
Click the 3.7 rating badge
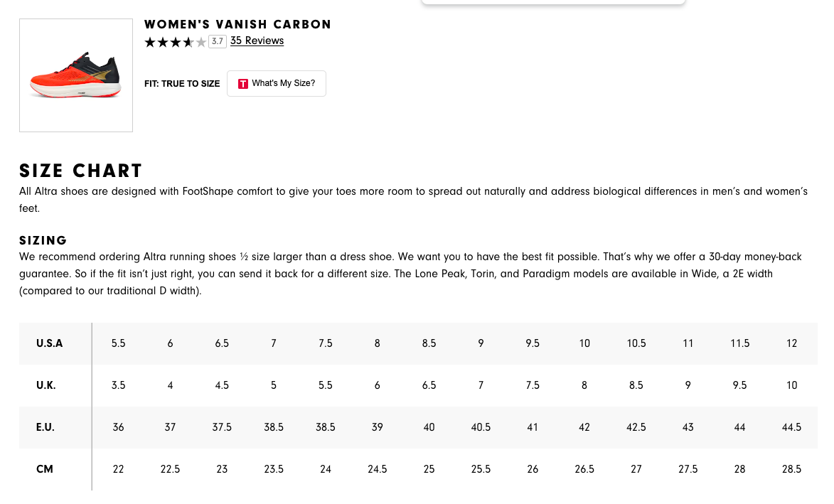point(218,41)
